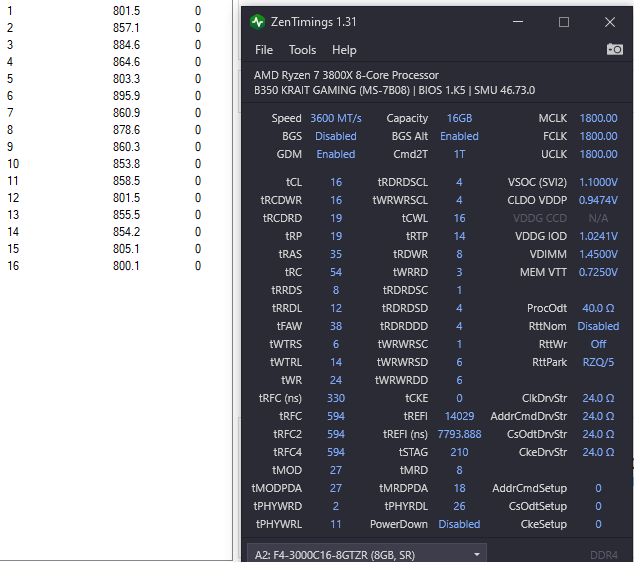
Task: Click the tRFC (ns) value 330
Action: click(336, 398)
